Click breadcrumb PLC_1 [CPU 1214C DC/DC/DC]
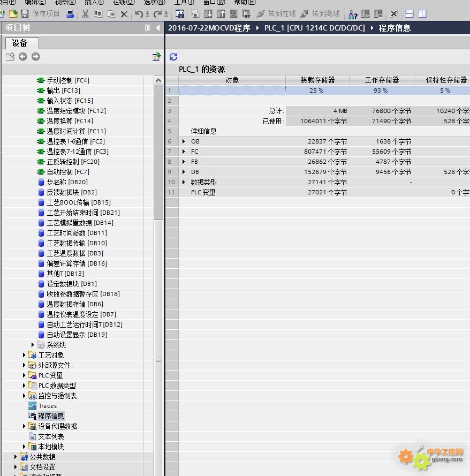 tap(315, 28)
